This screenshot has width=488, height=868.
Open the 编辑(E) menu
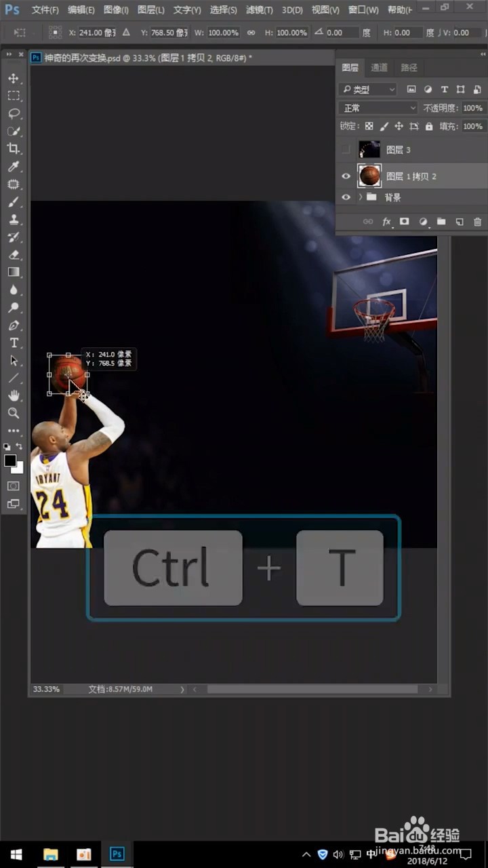pos(81,10)
